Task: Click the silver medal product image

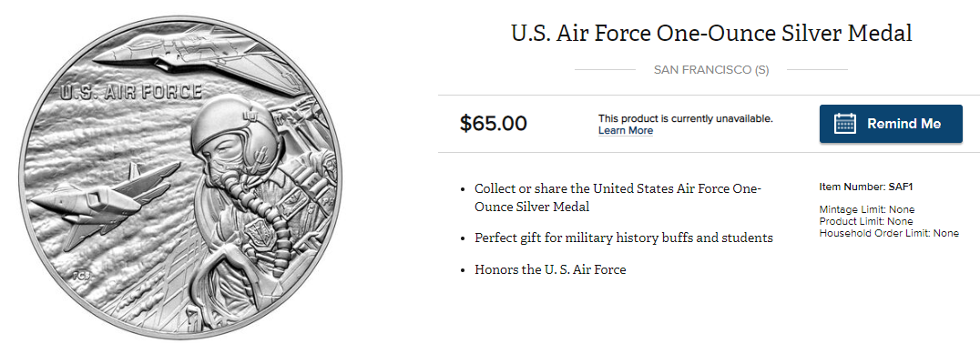Action: point(181,177)
